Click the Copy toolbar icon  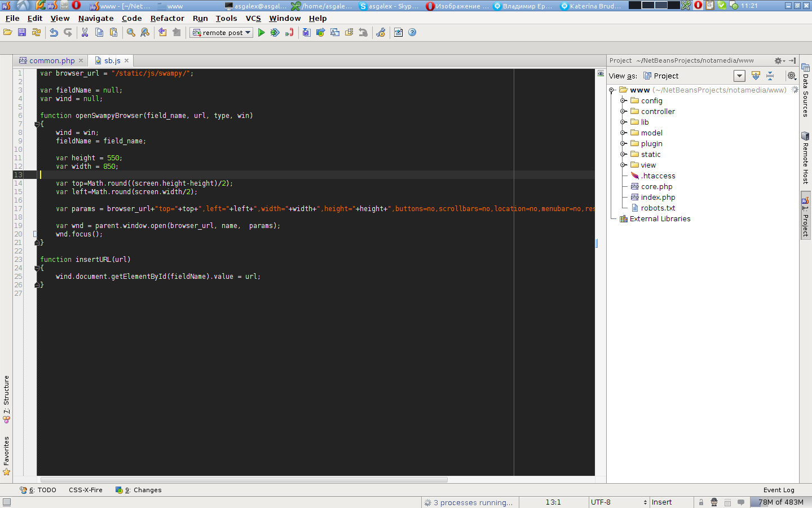(x=99, y=33)
